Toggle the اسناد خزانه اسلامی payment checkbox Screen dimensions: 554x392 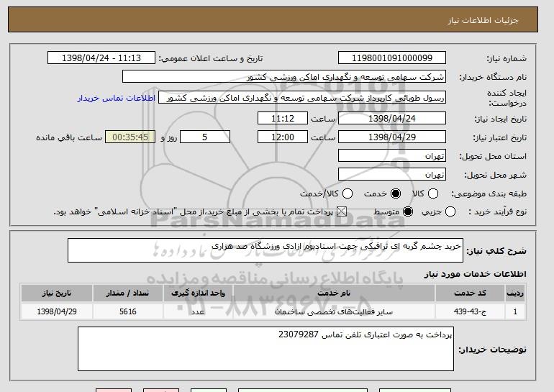[x=341, y=211]
